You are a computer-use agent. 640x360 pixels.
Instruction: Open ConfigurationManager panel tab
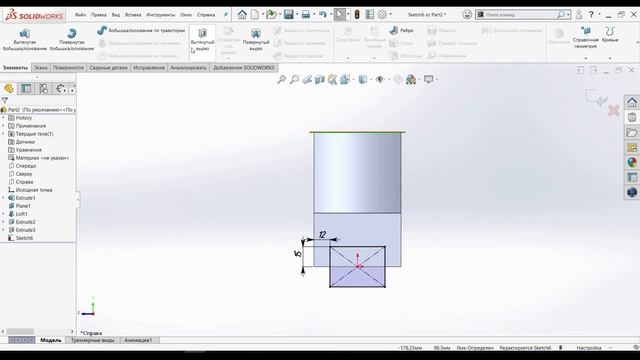tap(44, 89)
